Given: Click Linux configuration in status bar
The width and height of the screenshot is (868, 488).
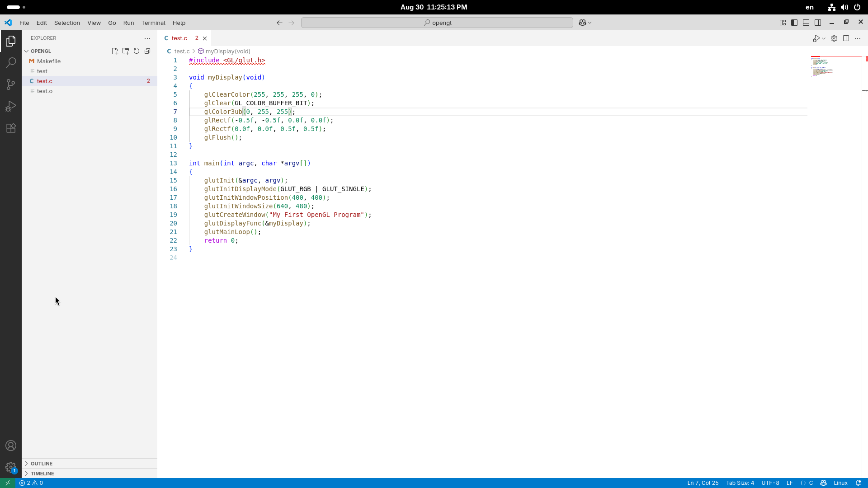Looking at the screenshot, I should [840, 483].
